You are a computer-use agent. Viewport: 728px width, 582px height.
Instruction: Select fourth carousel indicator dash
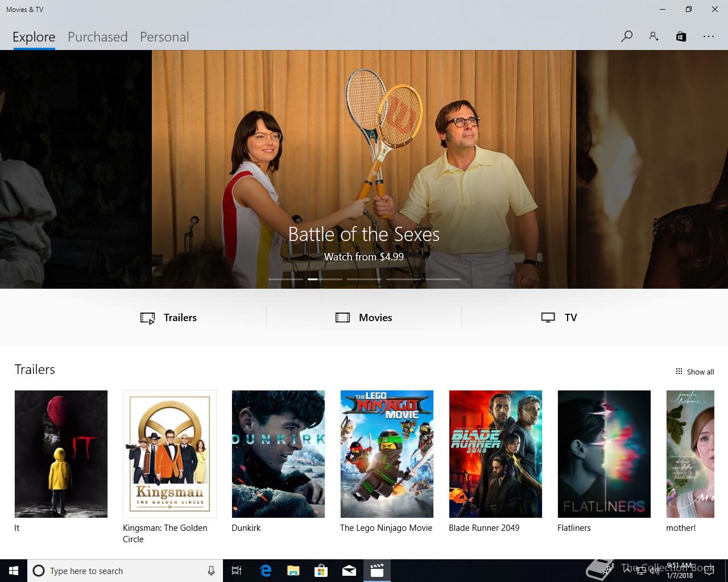pos(403,279)
